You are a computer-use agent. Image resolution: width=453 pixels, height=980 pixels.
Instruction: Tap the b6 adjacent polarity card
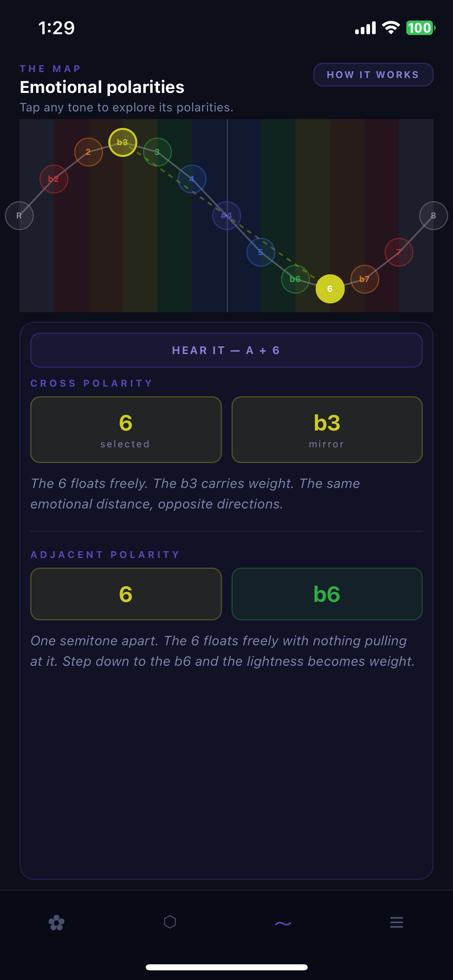tap(327, 594)
